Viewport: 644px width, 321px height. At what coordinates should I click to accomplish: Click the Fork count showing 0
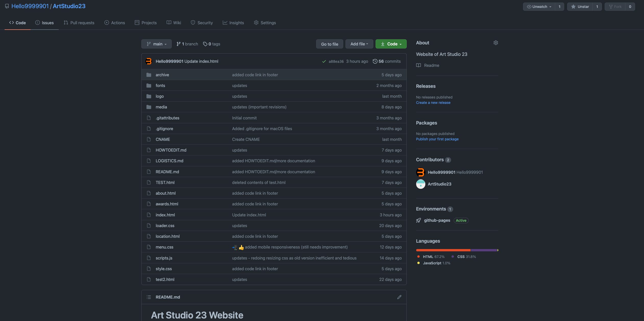click(630, 7)
